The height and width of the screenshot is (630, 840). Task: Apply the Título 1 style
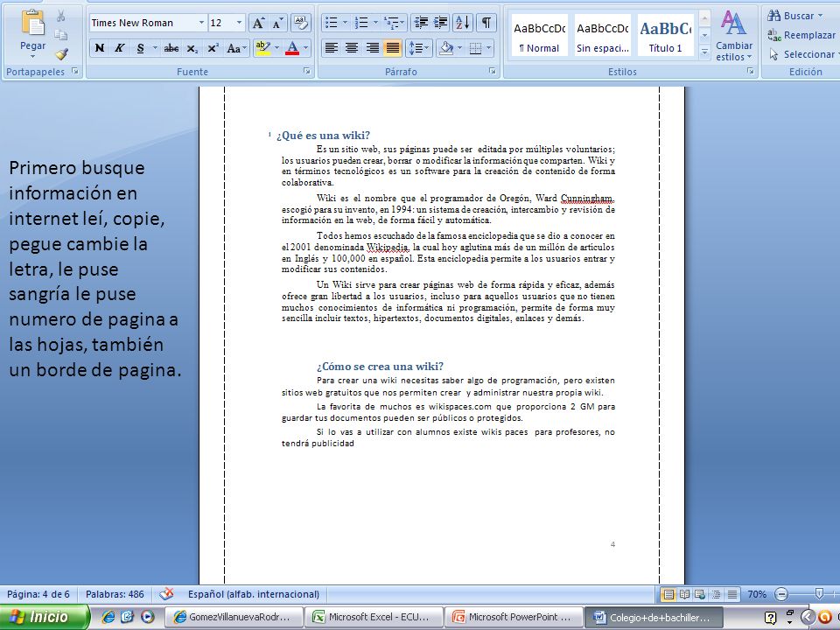[665, 35]
